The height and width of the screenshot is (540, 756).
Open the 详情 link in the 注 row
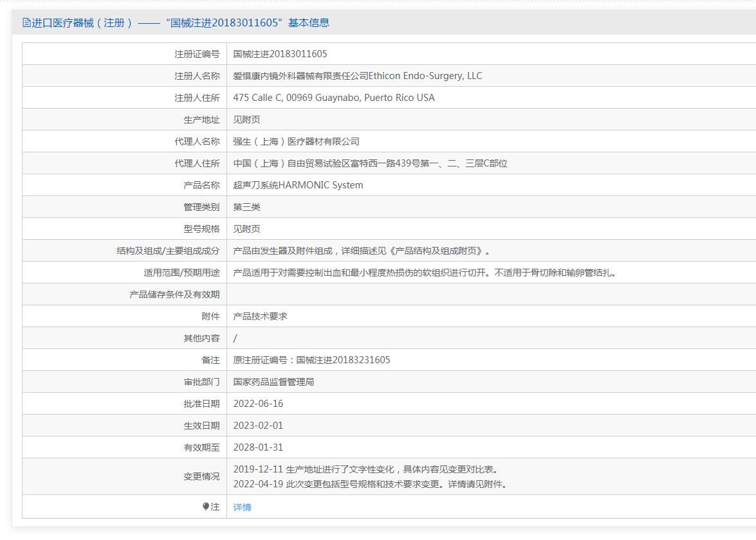pyautogui.click(x=242, y=507)
